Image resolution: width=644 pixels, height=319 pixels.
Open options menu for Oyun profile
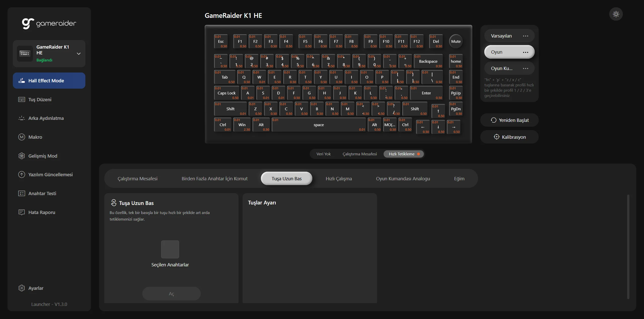pyautogui.click(x=525, y=52)
